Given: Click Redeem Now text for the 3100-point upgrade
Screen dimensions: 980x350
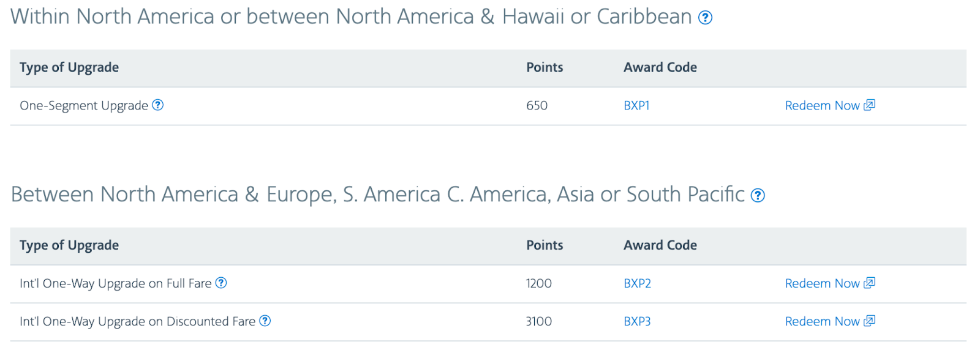Looking at the screenshot, I should 822,321.
